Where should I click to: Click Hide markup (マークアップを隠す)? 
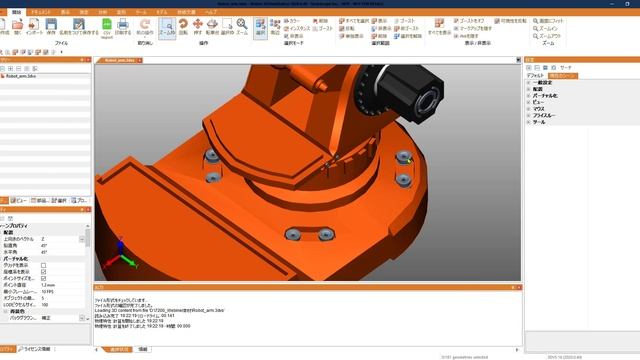click(473, 29)
